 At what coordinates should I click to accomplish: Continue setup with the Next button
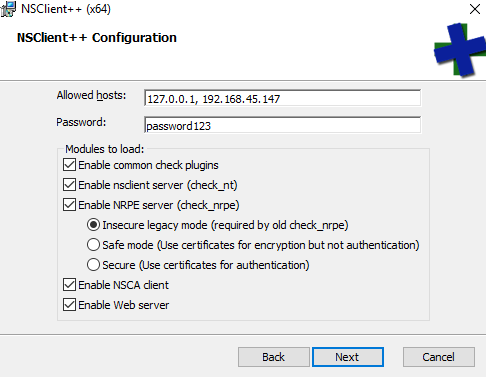(348, 357)
